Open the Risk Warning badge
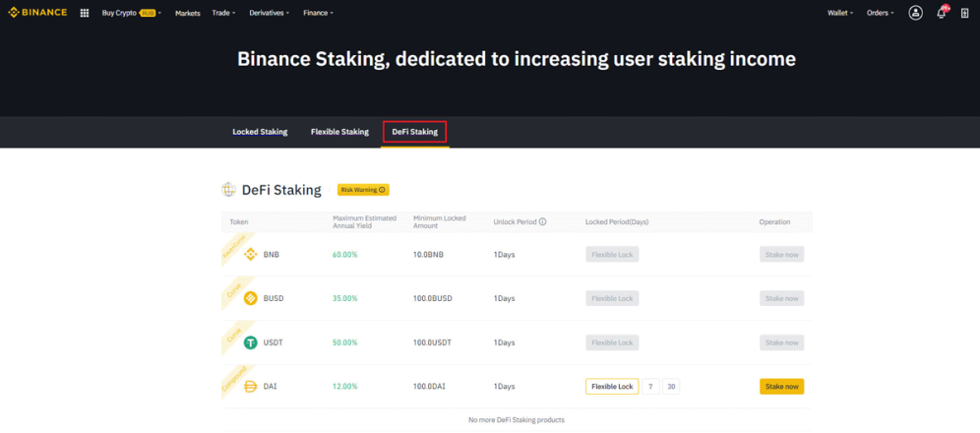The width and height of the screenshot is (980, 433). [x=363, y=189]
